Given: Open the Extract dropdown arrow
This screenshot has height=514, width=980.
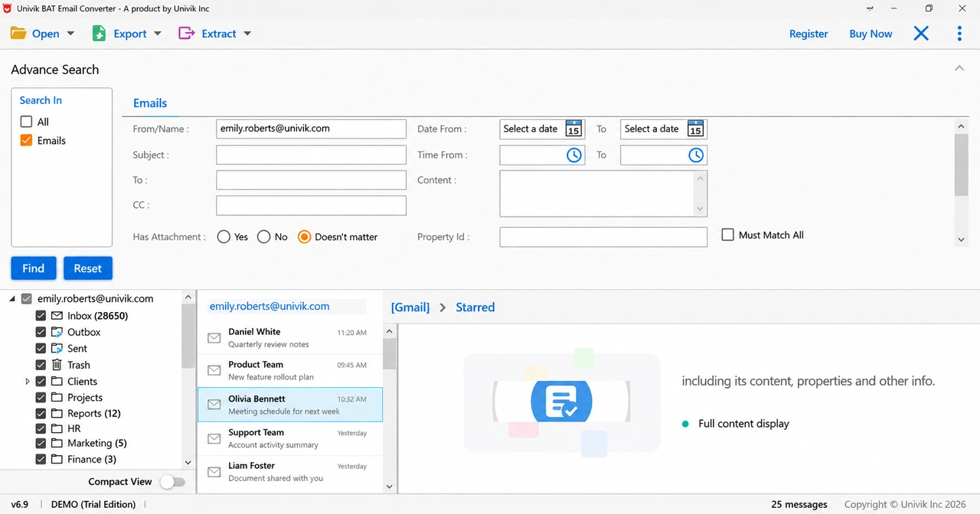Looking at the screenshot, I should tap(247, 34).
